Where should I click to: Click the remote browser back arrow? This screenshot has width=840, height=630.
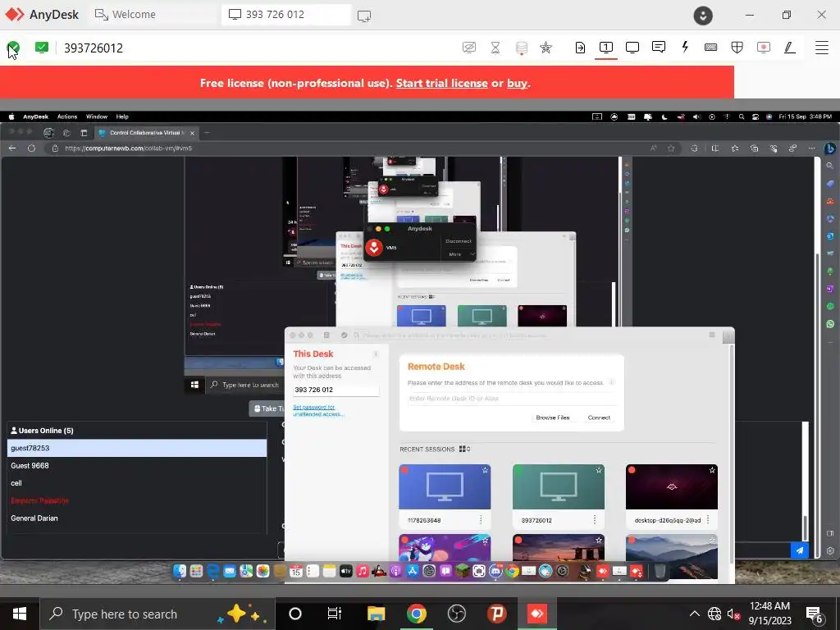pos(12,148)
